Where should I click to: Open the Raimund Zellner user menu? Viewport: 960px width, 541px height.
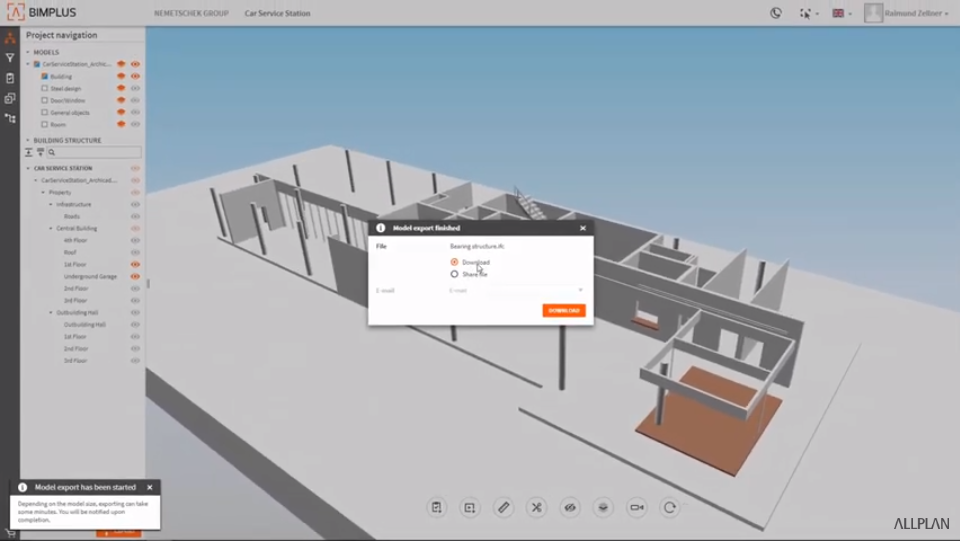(x=907, y=13)
